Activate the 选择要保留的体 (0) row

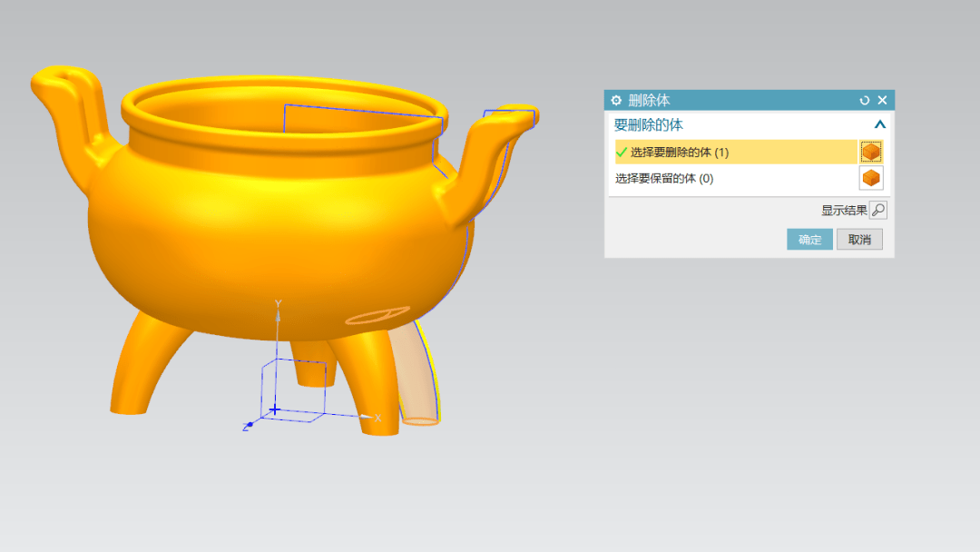tap(664, 179)
